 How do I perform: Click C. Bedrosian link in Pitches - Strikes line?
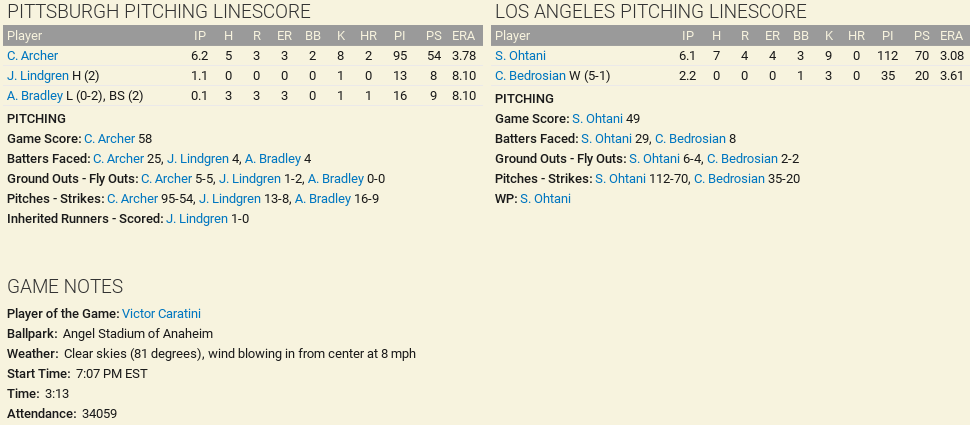click(x=729, y=179)
